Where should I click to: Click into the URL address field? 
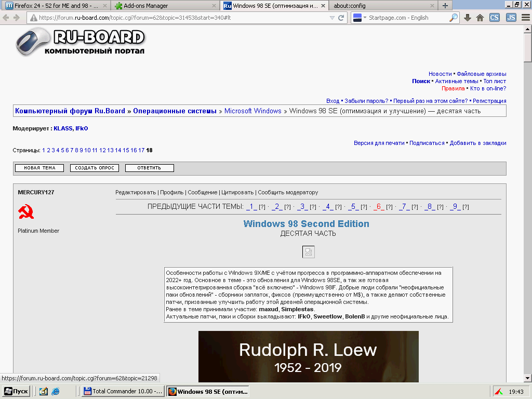tap(183, 18)
